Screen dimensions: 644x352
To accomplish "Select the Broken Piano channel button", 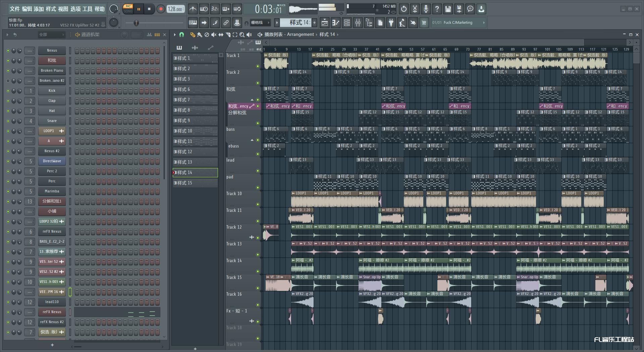I will click(x=52, y=71).
